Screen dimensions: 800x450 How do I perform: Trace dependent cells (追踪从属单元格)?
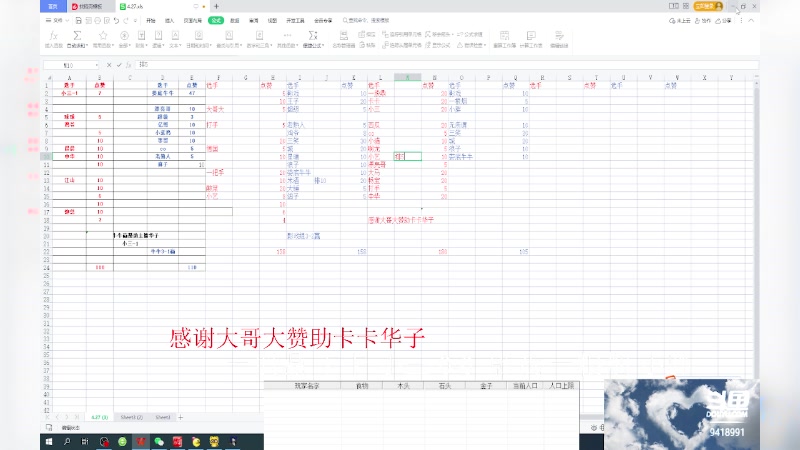[x=402, y=45]
